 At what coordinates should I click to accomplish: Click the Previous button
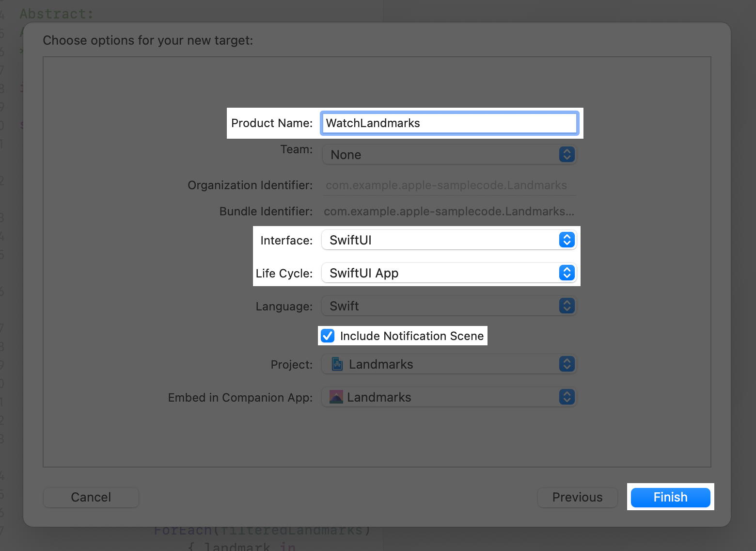pyautogui.click(x=578, y=497)
